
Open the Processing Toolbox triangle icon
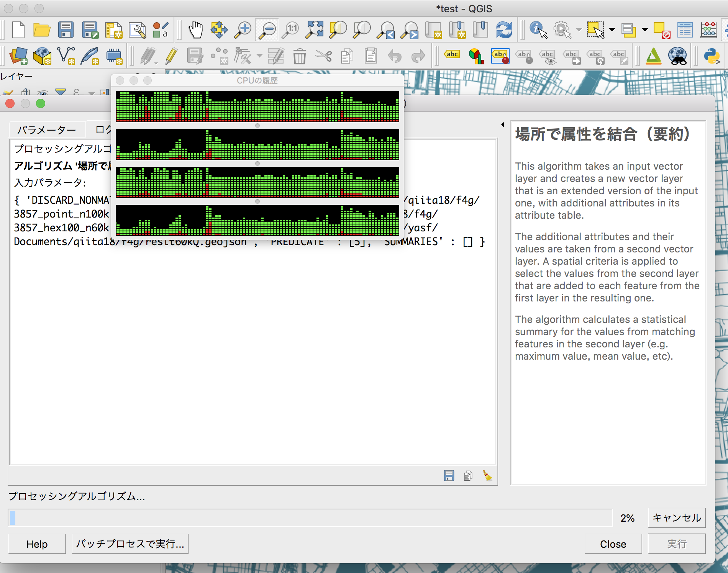click(654, 56)
